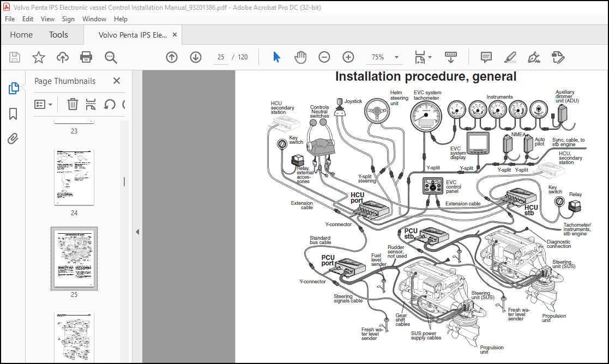Click the 'Standard bus cable' label
Viewport: 609px width, 364px height.
click(320, 240)
